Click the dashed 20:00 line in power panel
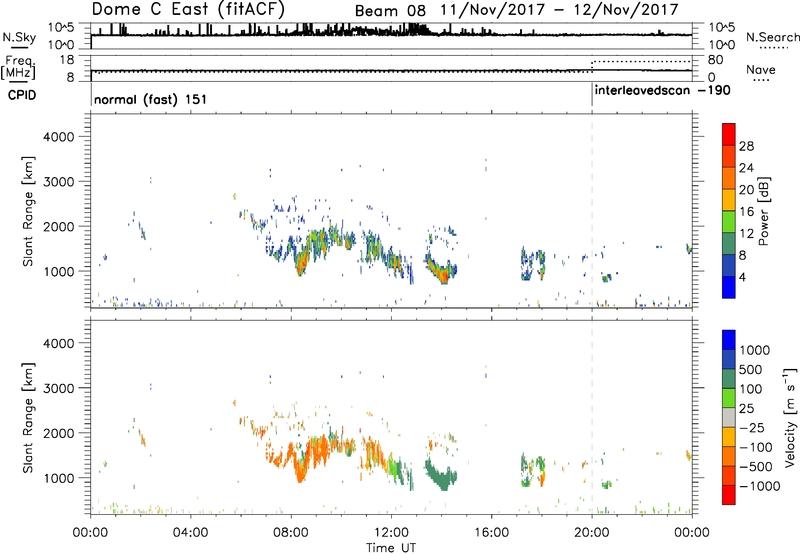Viewport: 800px width, 554px height. point(592,211)
